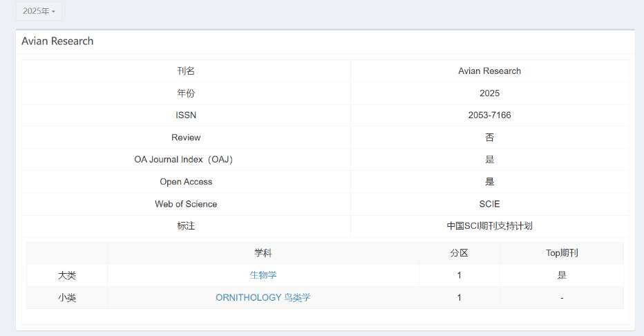Click the 中国SCI期刊支持计划 annotation cell
The width and height of the screenshot is (644, 336).
pyautogui.click(x=489, y=226)
